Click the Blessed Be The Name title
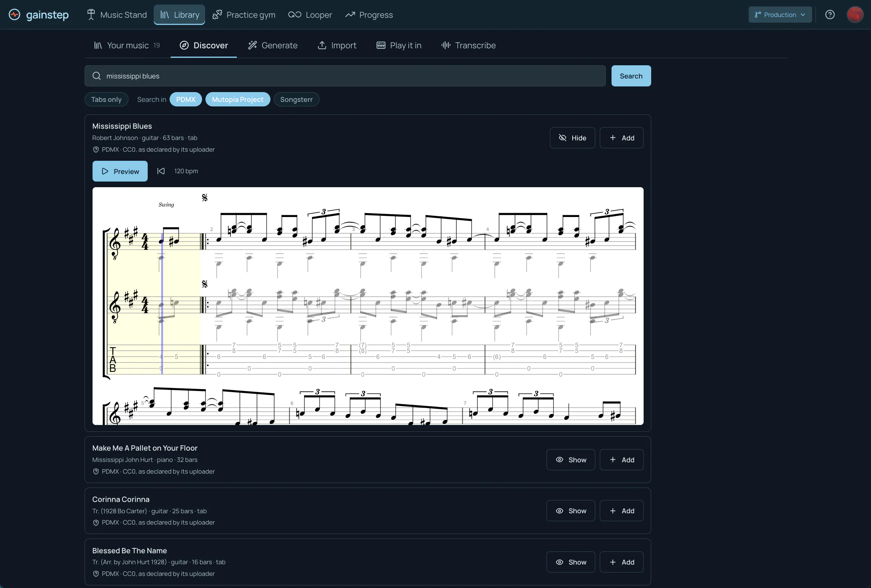 pyautogui.click(x=130, y=551)
